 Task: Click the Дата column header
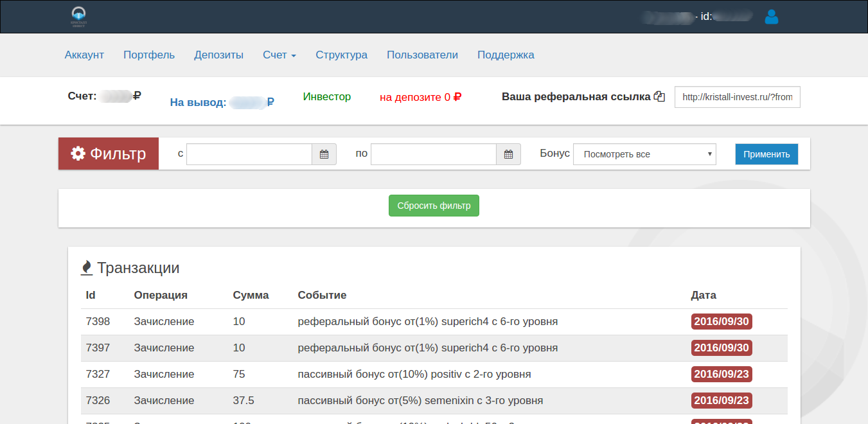tap(704, 296)
